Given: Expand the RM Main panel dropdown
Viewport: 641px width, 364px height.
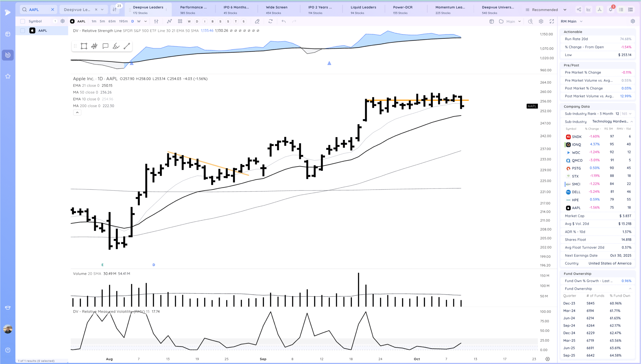Looking at the screenshot, I should coord(581,22).
